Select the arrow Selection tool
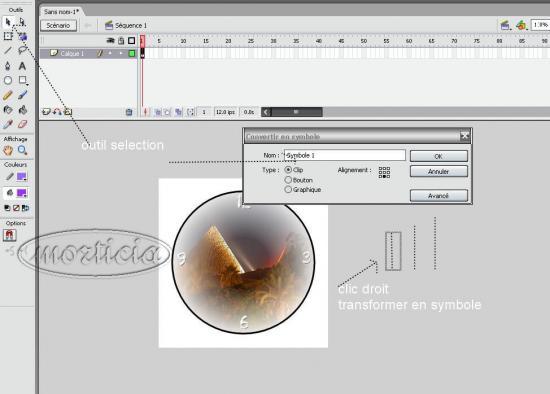The height and width of the screenshot is (394, 550). [x=8, y=22]
